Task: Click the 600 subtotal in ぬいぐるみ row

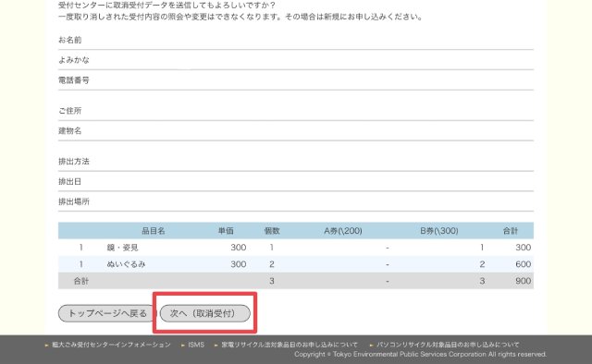Action: (x=524, y=264)
